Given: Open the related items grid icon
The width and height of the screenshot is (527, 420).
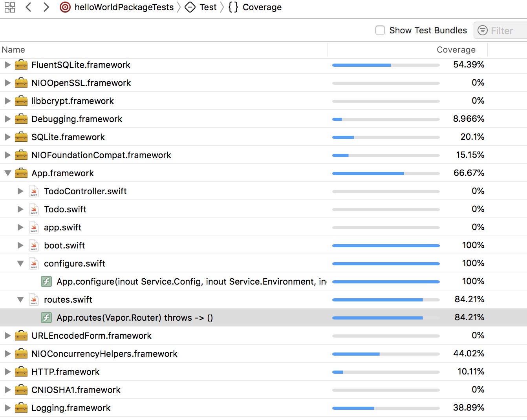Looking at the screenshot, I should [9, 7].
